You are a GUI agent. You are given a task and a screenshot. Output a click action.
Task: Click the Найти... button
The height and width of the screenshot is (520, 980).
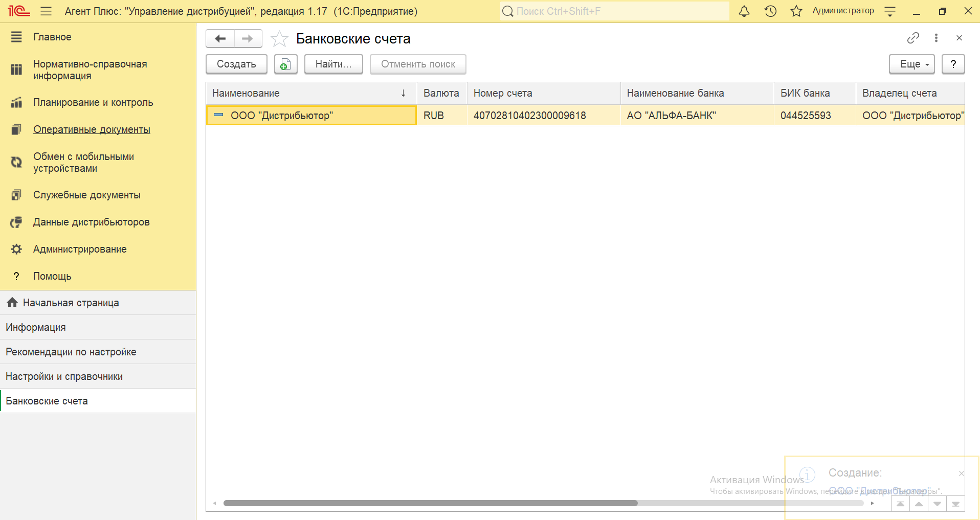333,64
